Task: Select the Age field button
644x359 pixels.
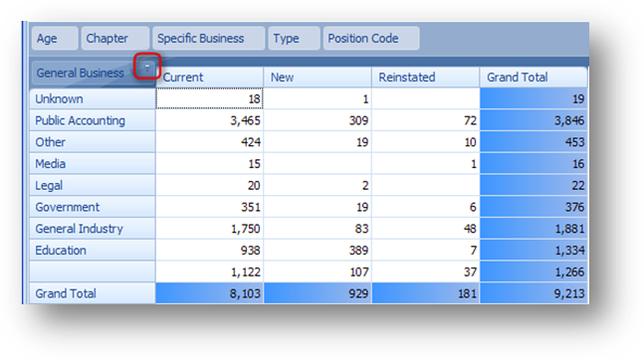Action: coord(55,38)
